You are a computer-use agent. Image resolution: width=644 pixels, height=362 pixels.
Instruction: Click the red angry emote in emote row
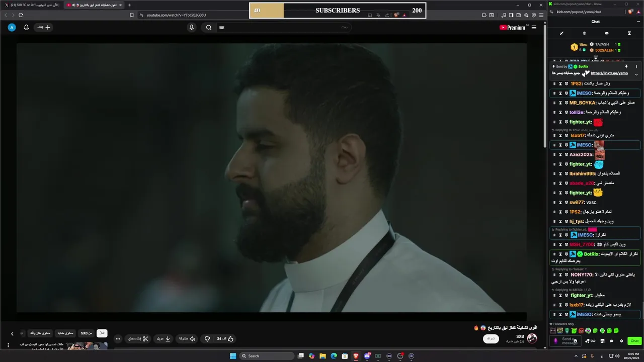pyautogui.click(x=581, y=330)
